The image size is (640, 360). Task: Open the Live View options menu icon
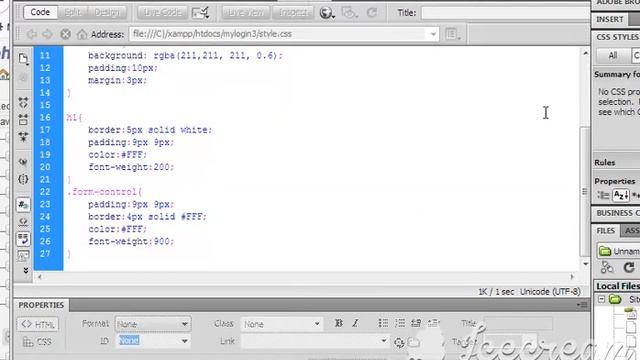tap(452, 34)
